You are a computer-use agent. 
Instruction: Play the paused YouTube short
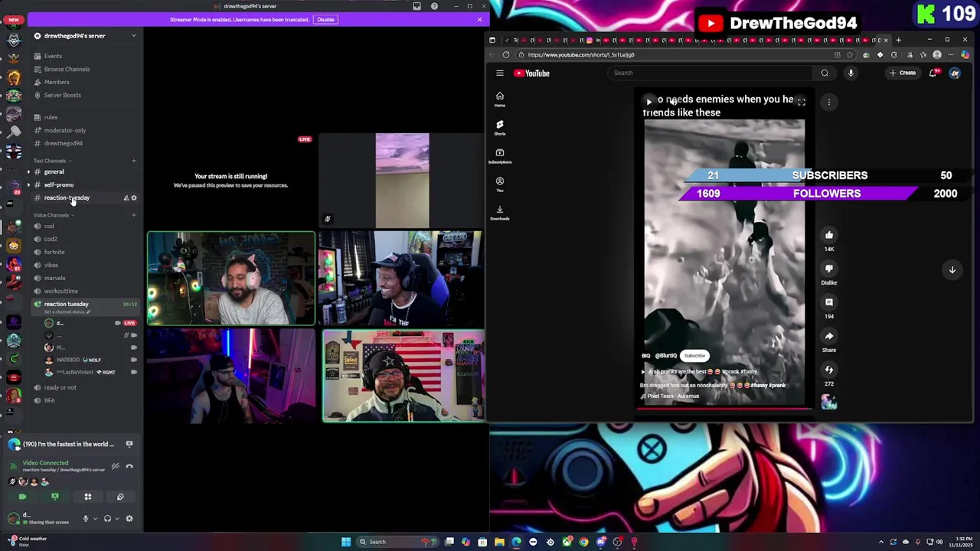click(648, 102)
